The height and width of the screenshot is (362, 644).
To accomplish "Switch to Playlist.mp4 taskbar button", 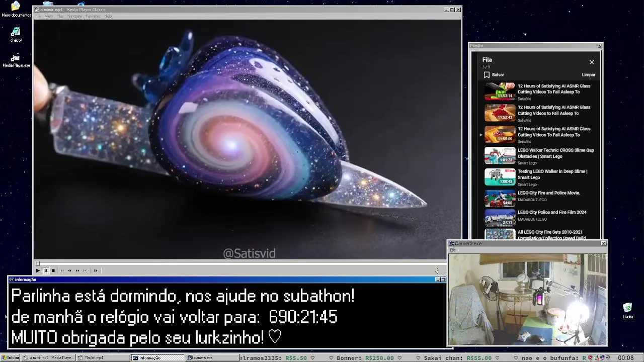I will tap(103, 357).
